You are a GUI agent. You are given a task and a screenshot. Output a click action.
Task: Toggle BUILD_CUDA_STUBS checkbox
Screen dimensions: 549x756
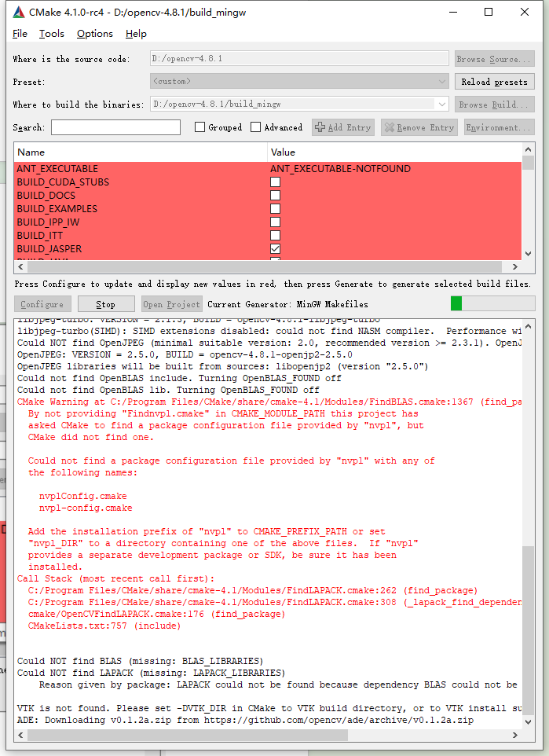tap(275, 182)
